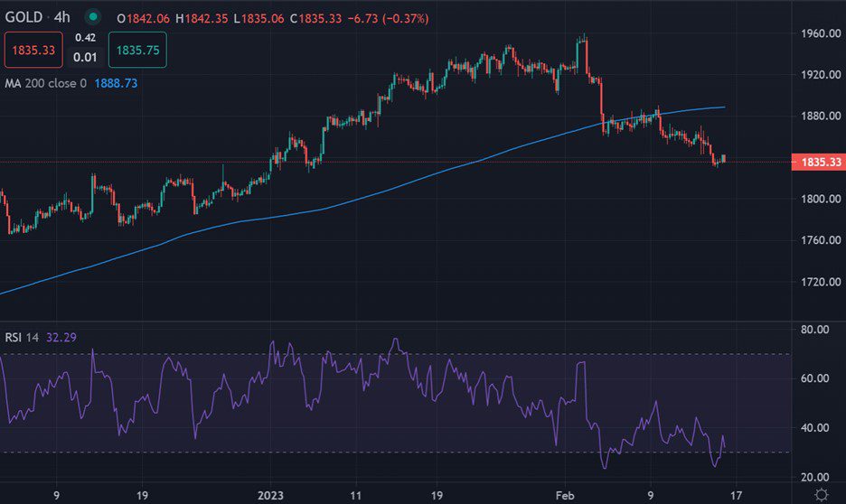
Task: Click the 0.01 quantity box
Action: (85, 57)
